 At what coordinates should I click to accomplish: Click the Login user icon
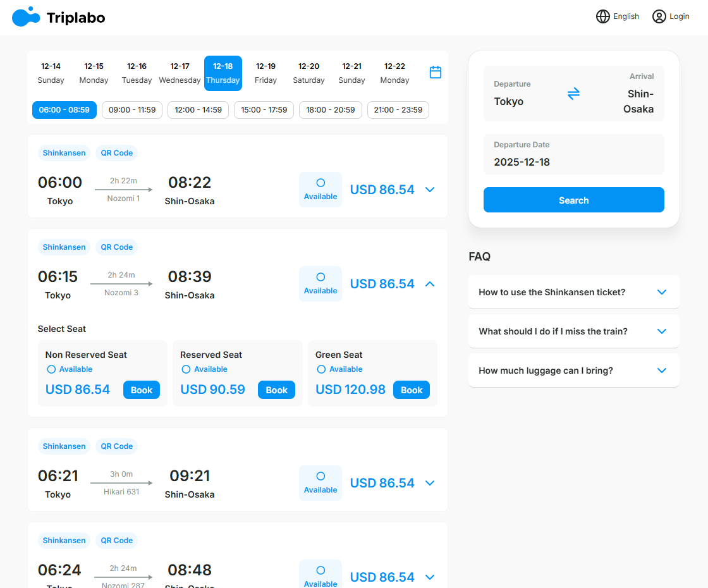659,16
